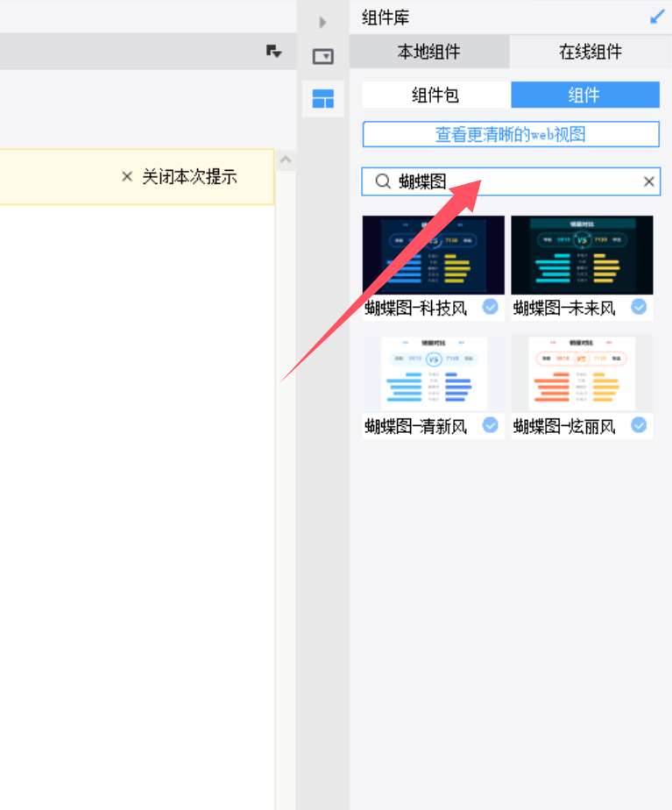Click the X icon before 关闭本次提示
The height and width of the screenshot is (810, 672).
pos(127,177)
